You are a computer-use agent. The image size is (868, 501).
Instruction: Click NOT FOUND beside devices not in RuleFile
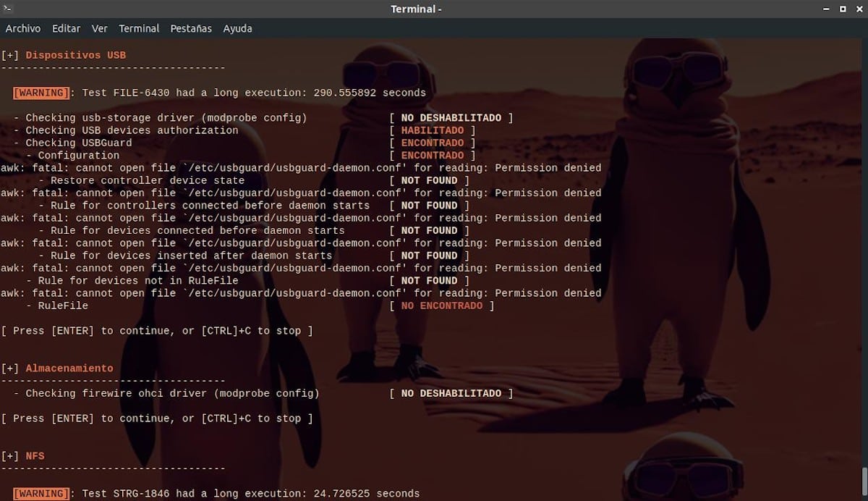pos(430,281)
